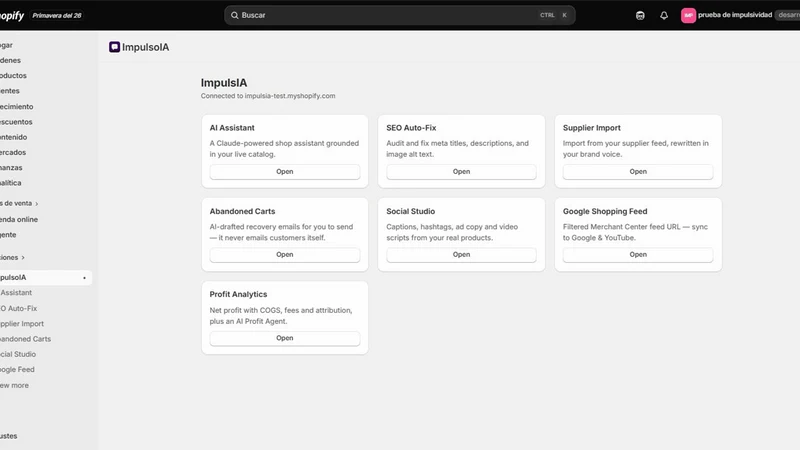
Task: Select Supplier Import in the sidebar
Action: (22, 323)
